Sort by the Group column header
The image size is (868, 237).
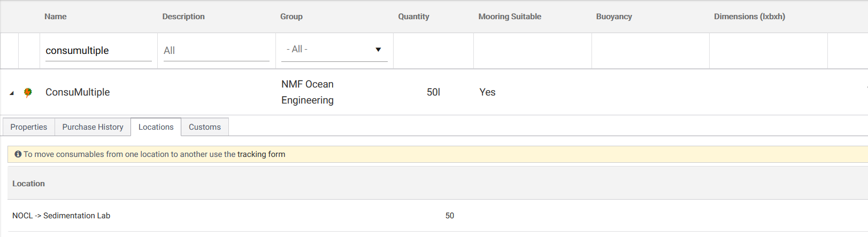291,17
